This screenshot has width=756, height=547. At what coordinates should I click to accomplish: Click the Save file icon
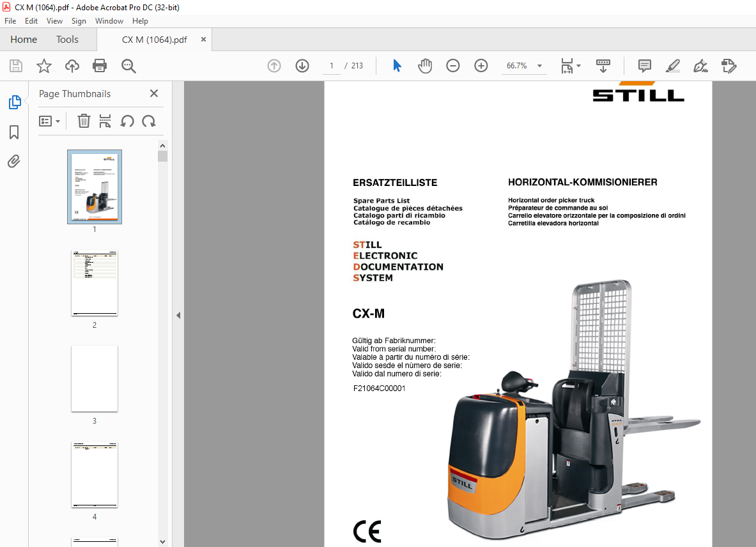[16, 66]
